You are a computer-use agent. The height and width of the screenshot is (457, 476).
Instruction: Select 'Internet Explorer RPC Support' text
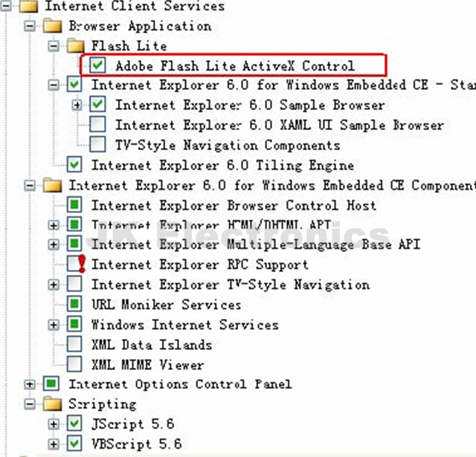[x=200, y=265]
